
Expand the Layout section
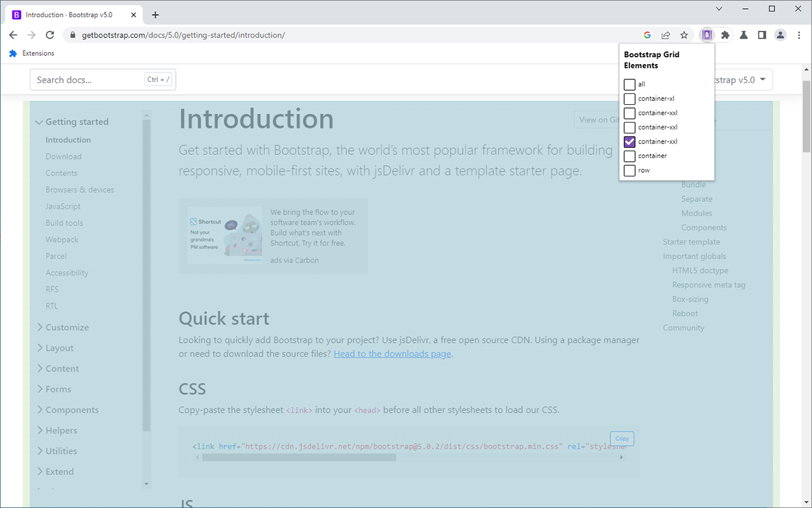click(55, 348)
